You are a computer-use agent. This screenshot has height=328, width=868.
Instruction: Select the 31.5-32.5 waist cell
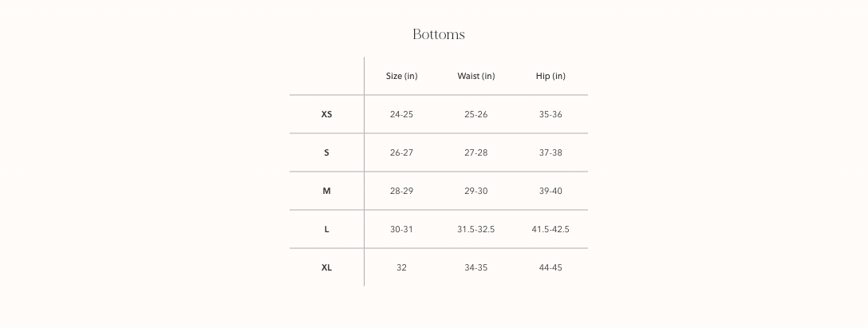point(475,229)
